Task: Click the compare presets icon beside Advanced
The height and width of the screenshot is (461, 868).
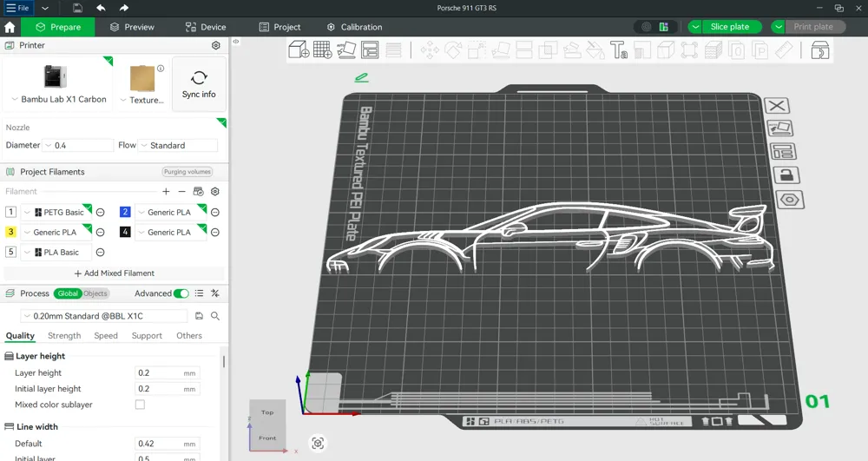Action: pyautogui.click(x=215, y=293)
